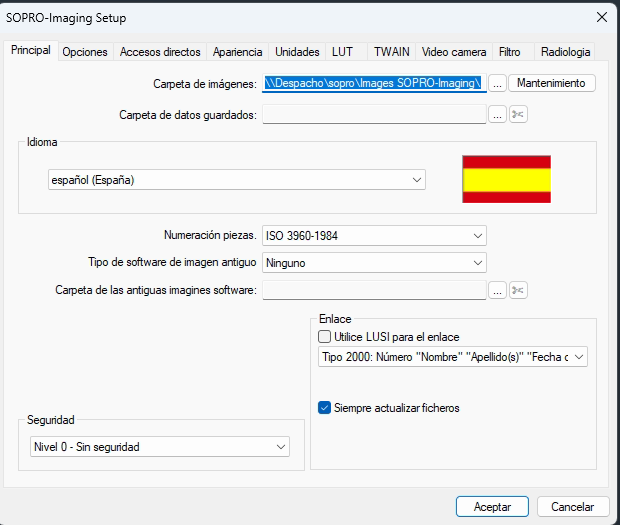Confirm settings with Aceptar
This screenshot has width=620, height=525.
pos(492,506)
